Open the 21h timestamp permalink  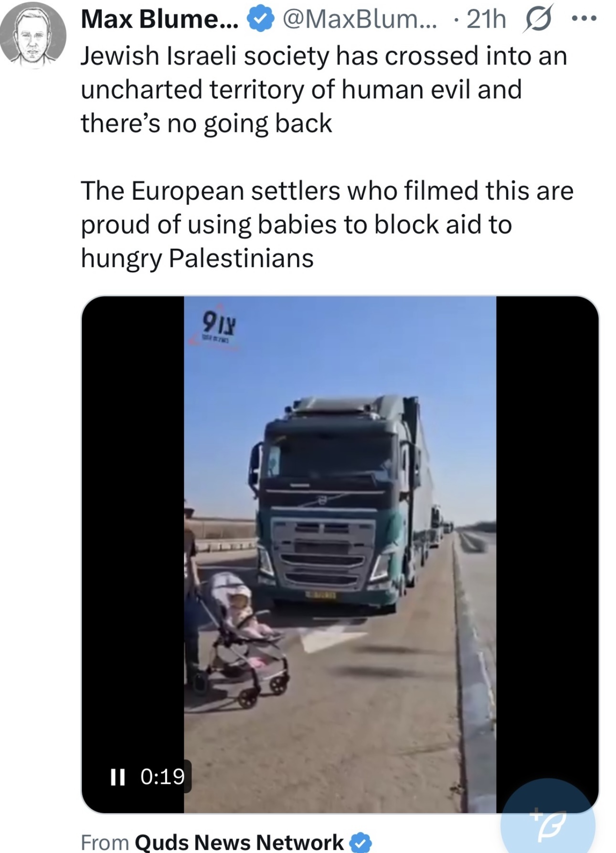pos(486,20)
